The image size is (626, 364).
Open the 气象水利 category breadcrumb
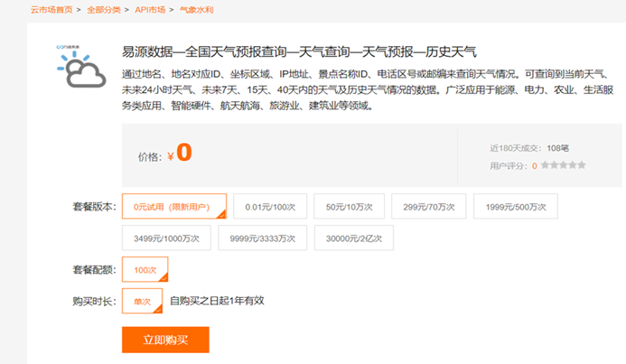click(196, 10)
